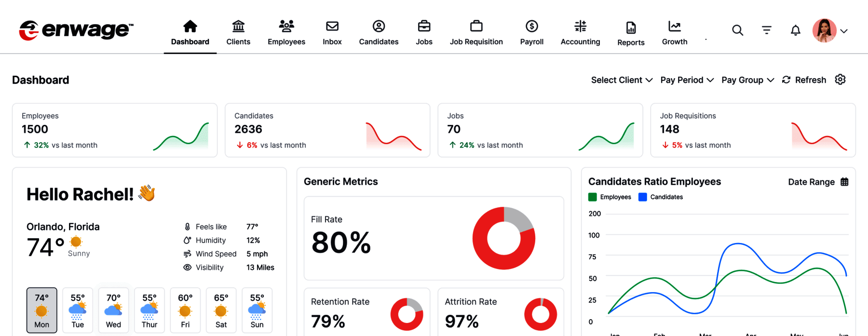Open dashboard settings gear icon
This screenshot has width=868, height=336.
[x=840, y=80]
